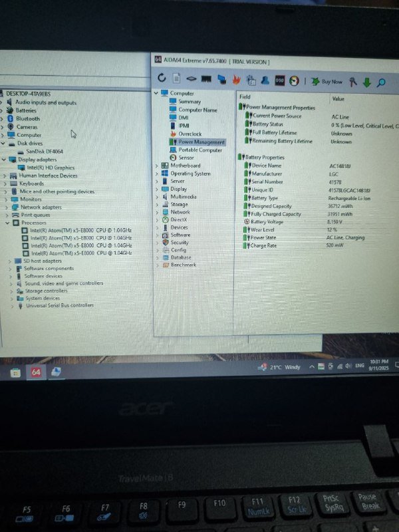Click the Field column header

coord(245,98)
